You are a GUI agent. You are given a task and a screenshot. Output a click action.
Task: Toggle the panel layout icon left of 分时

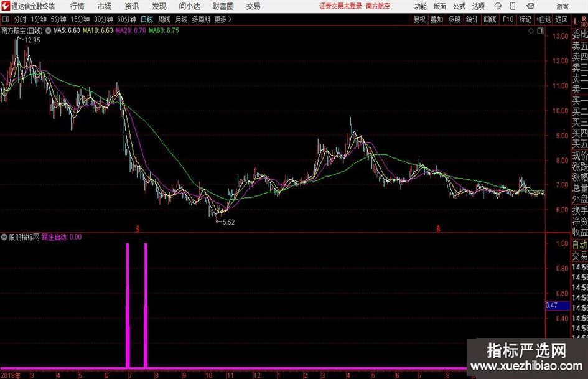(x=6, y=19)
